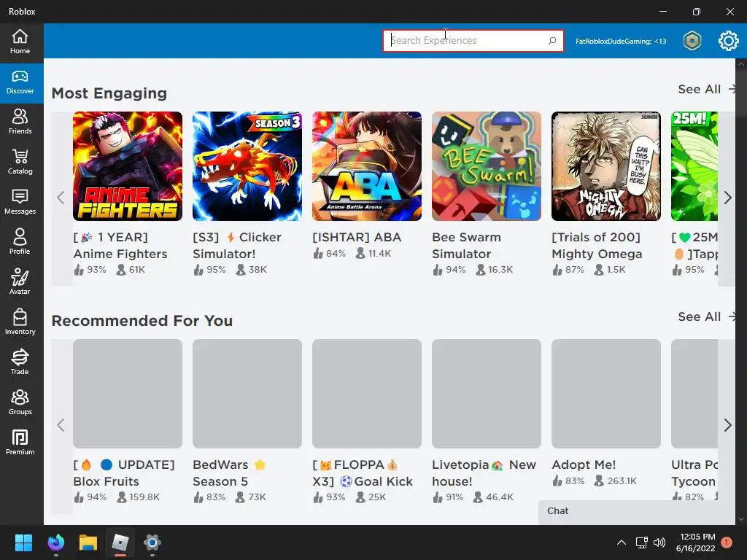Focus the Search Experiences field
This screenshot has height=560, width=747.
pos(473,41)
